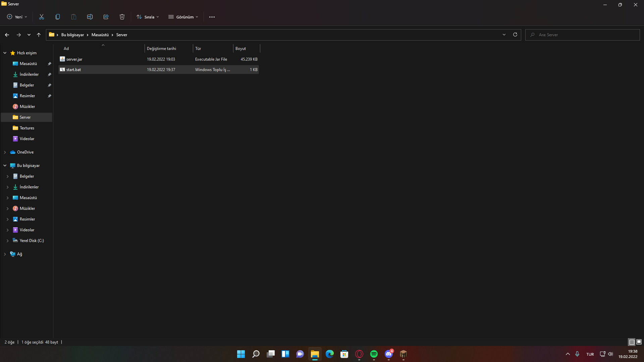The width and height of the screenshot is (644, 362).
Task: Open the three-dots more options menu
Action: (x=212, y=17)
